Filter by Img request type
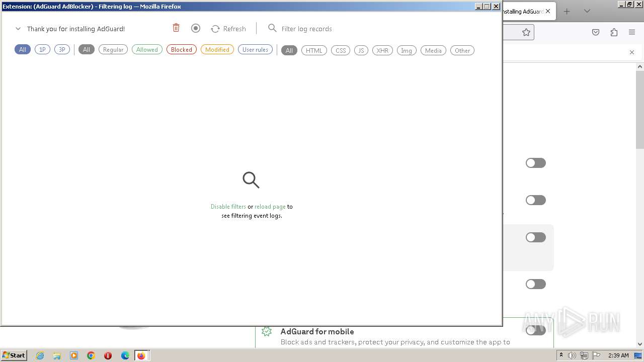 pos(407,50)
